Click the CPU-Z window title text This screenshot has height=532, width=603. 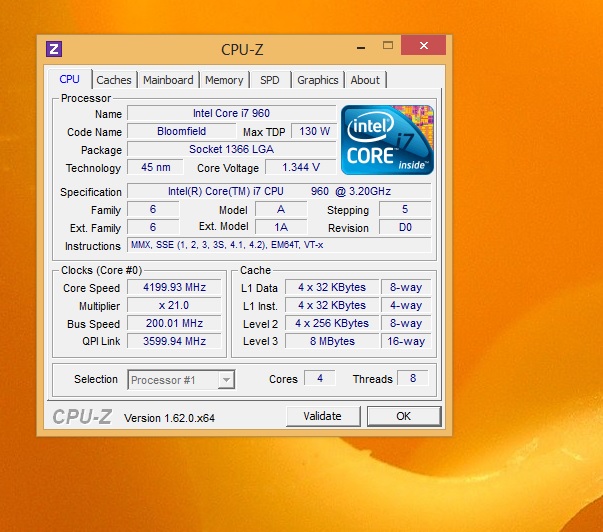point(242,50)
